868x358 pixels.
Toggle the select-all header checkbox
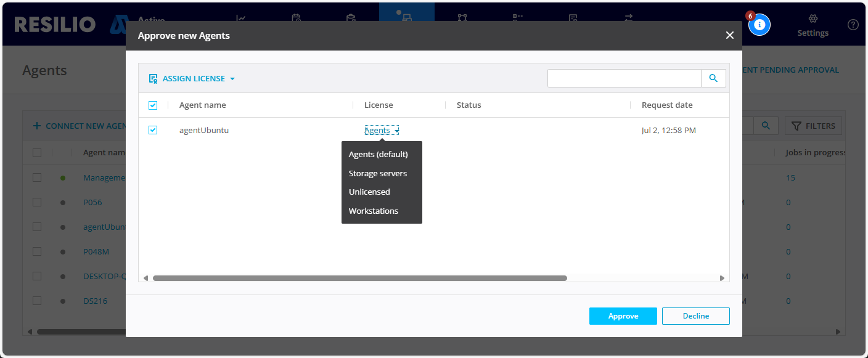coord(153,105)
